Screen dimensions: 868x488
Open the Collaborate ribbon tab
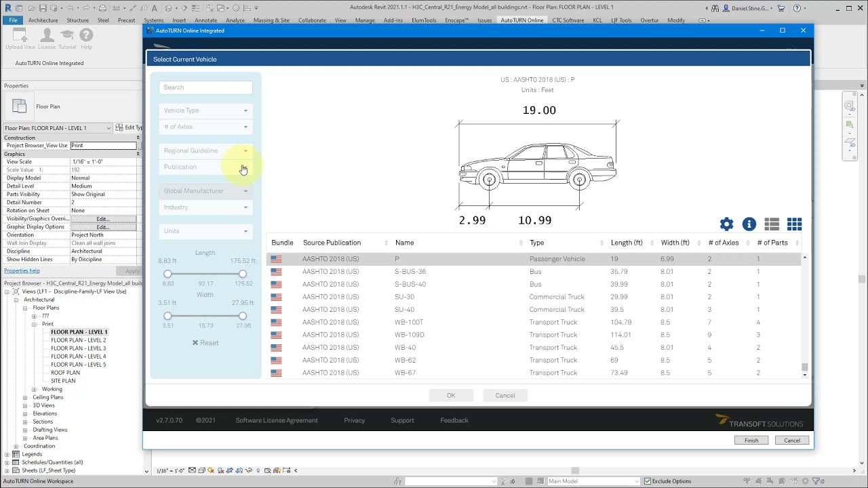[x=312, y=20]
